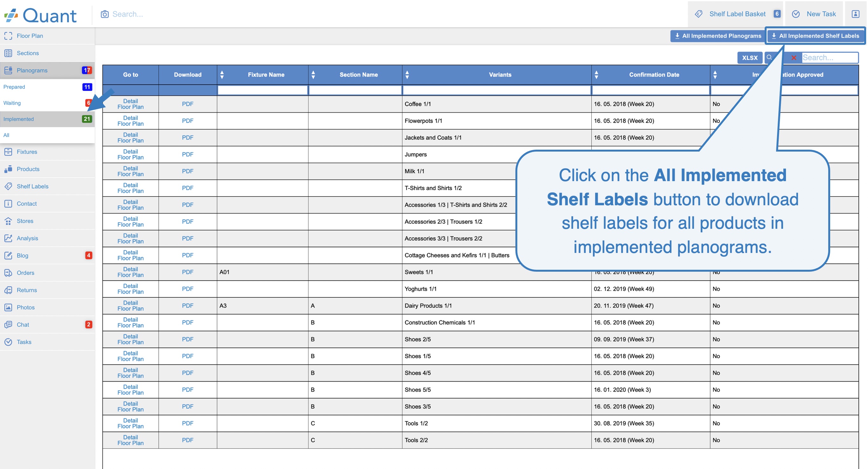Select the Waiting planograms submenu
Viewport: 868px width, 469px height.
click(47, 103)
